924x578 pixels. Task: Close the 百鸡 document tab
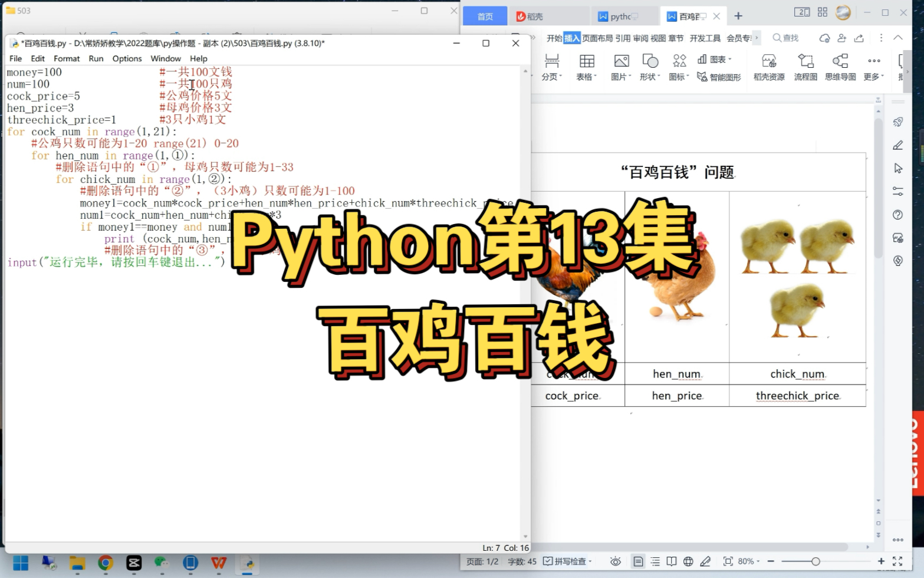(x=716, y=17)
